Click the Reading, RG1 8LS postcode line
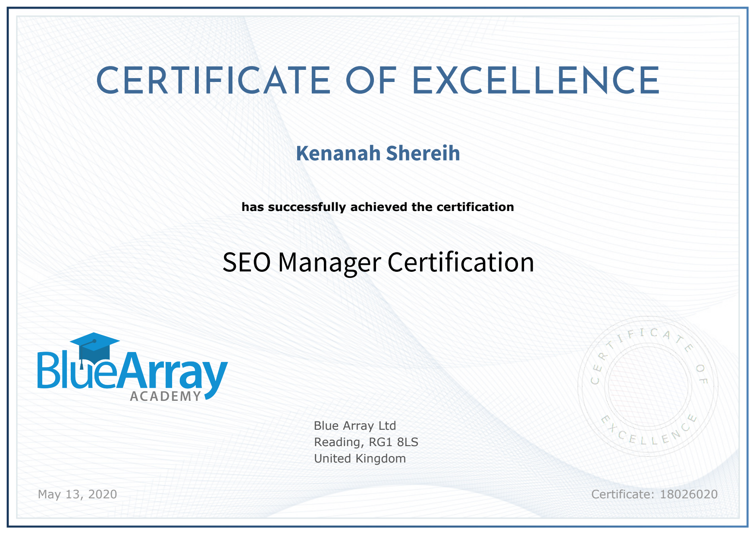The image size is (756, 535). coord(366,442)
